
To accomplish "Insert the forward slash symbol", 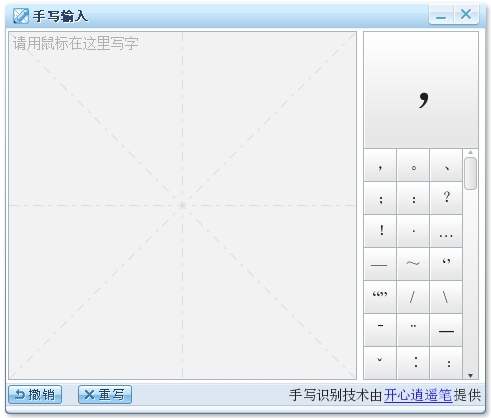I will tap(413, 297).
